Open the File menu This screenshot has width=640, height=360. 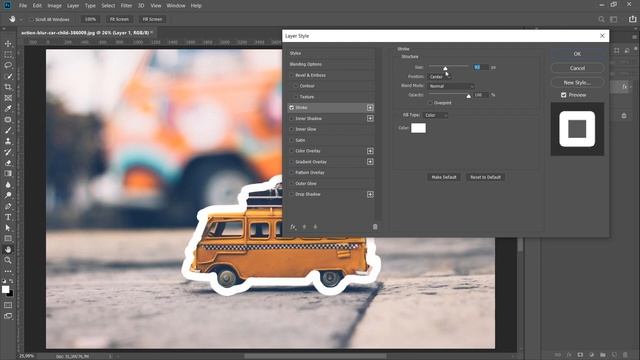(23, 6)
